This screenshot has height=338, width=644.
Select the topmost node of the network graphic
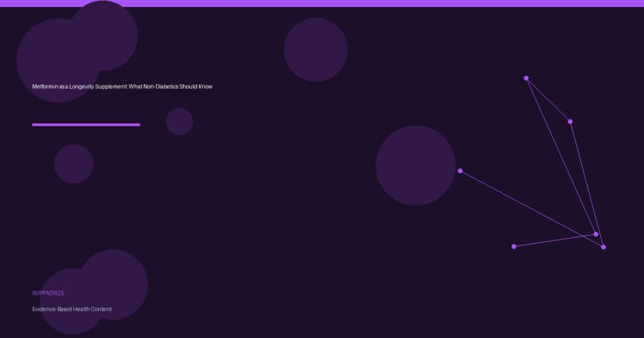coord(526,78)
